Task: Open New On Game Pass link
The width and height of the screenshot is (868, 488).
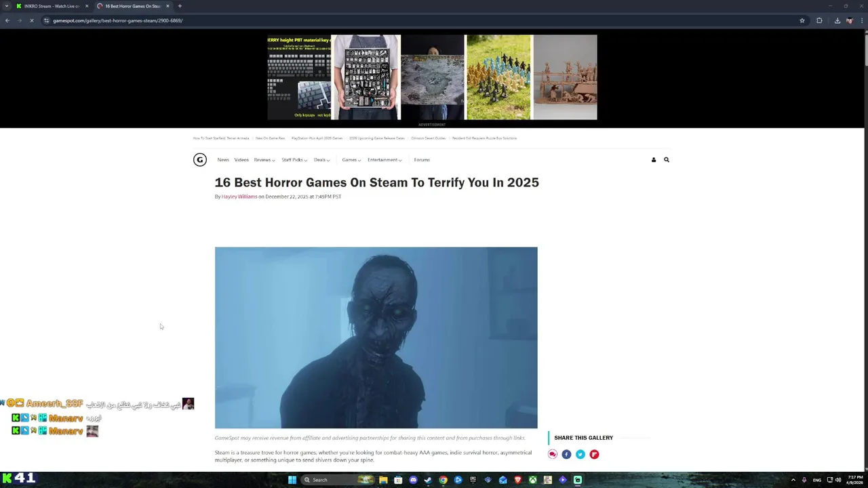Action: [271, 138]
